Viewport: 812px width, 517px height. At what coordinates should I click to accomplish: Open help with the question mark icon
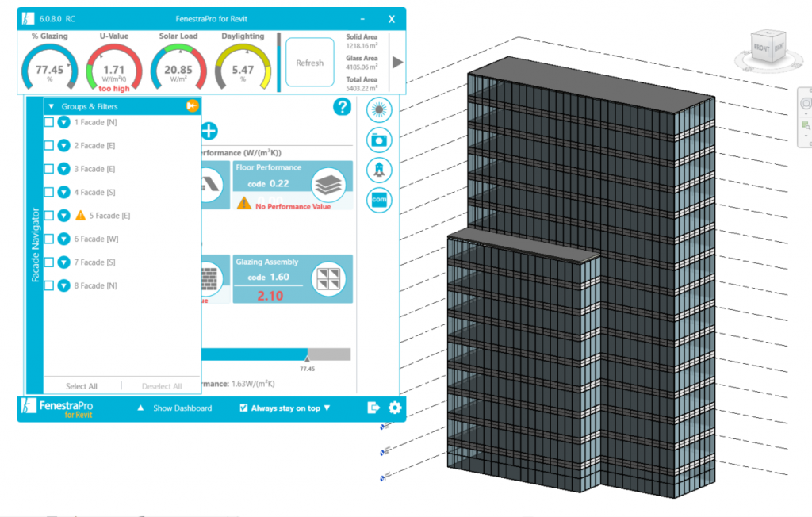point(342,107)
